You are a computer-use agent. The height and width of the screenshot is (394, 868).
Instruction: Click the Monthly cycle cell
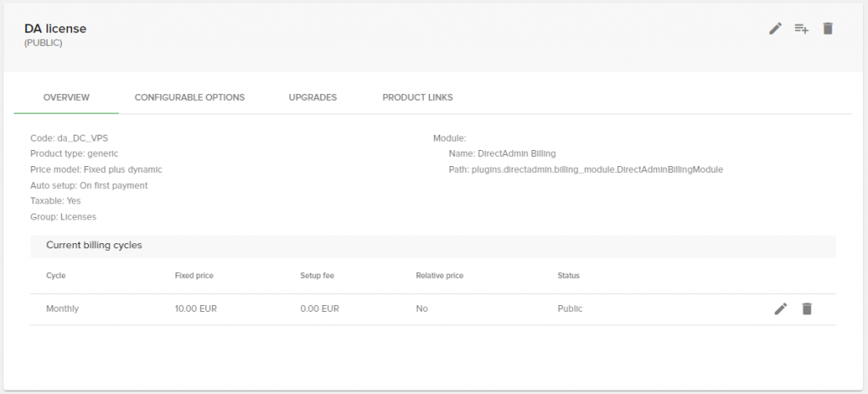click(x=63, y=309)
